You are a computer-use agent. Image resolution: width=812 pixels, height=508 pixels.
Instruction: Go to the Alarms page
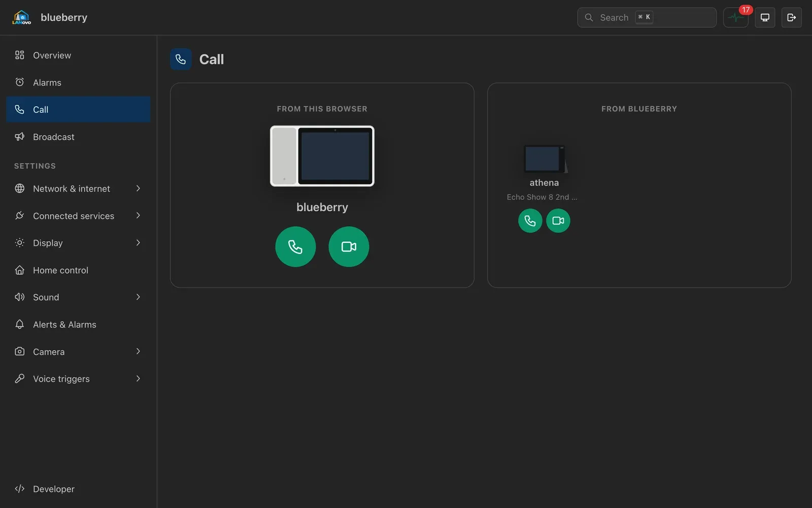78,82
